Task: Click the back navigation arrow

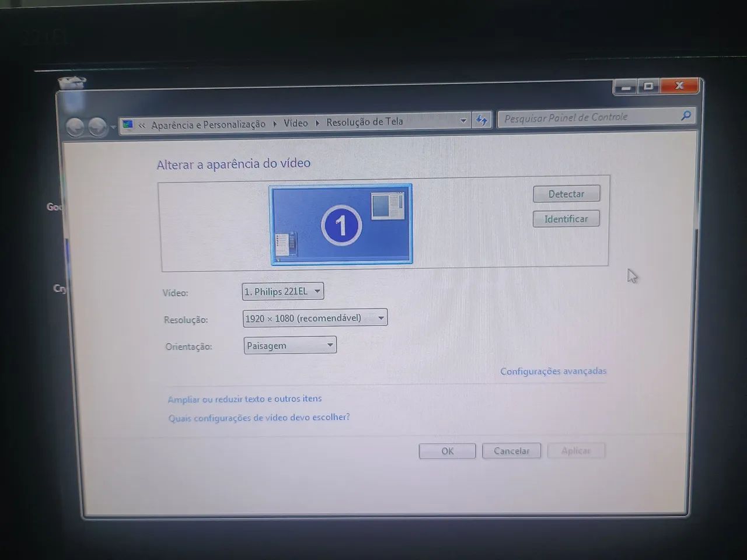Action: pos(76,126)
